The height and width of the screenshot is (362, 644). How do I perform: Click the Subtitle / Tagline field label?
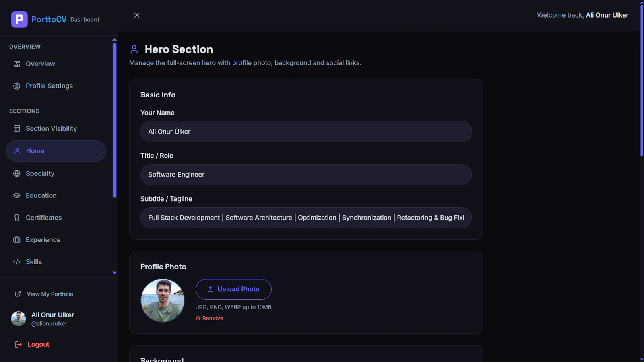[x=166, y=199]
